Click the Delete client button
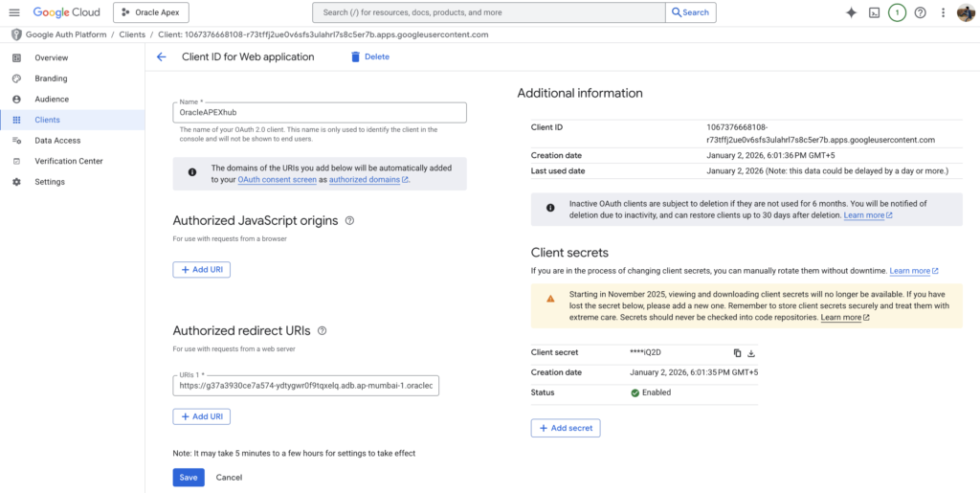The height and width of the screenshot is (493, 980). point(369,57)
